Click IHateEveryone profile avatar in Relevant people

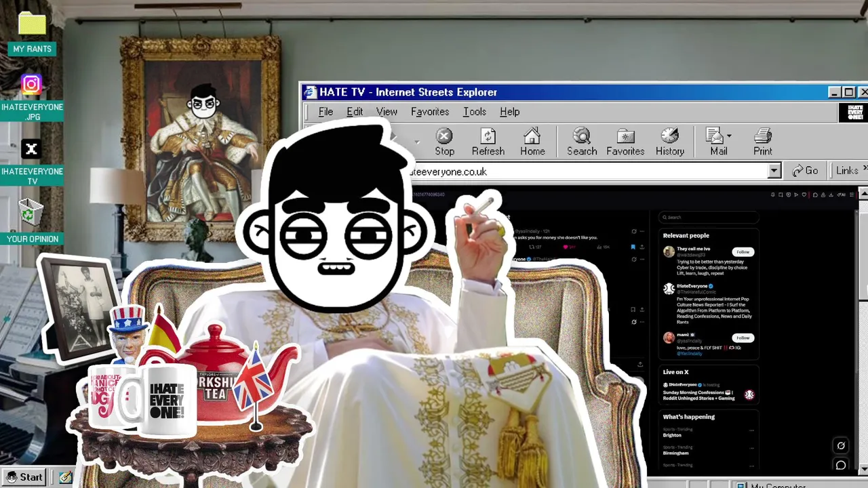coord(669,289)
